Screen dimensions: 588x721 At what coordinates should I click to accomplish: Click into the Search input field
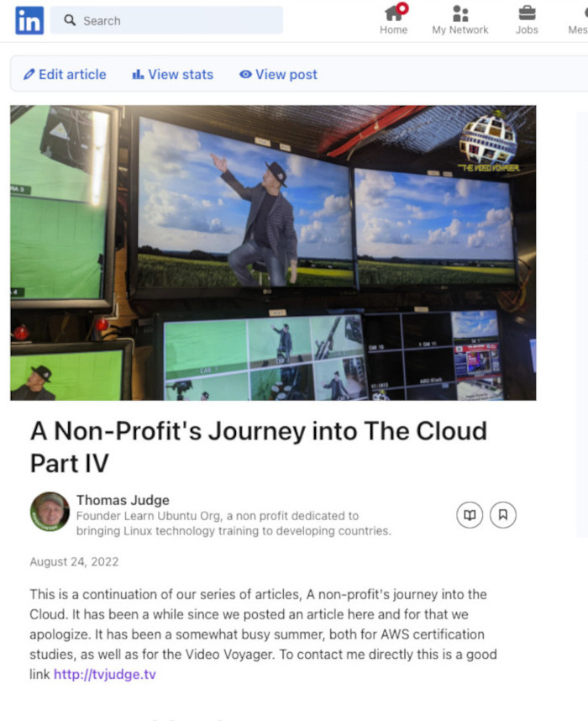coord(166,20)
